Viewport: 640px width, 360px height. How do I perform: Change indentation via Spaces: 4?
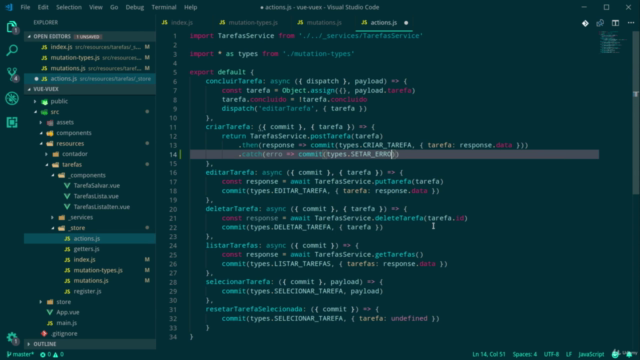tap(525, 354)
